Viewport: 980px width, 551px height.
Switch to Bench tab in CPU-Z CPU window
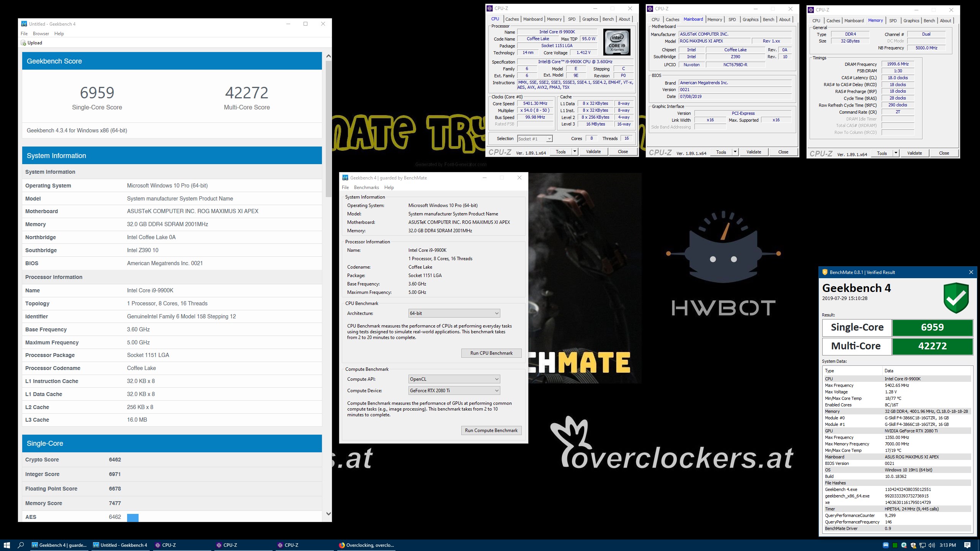[608, 19]
